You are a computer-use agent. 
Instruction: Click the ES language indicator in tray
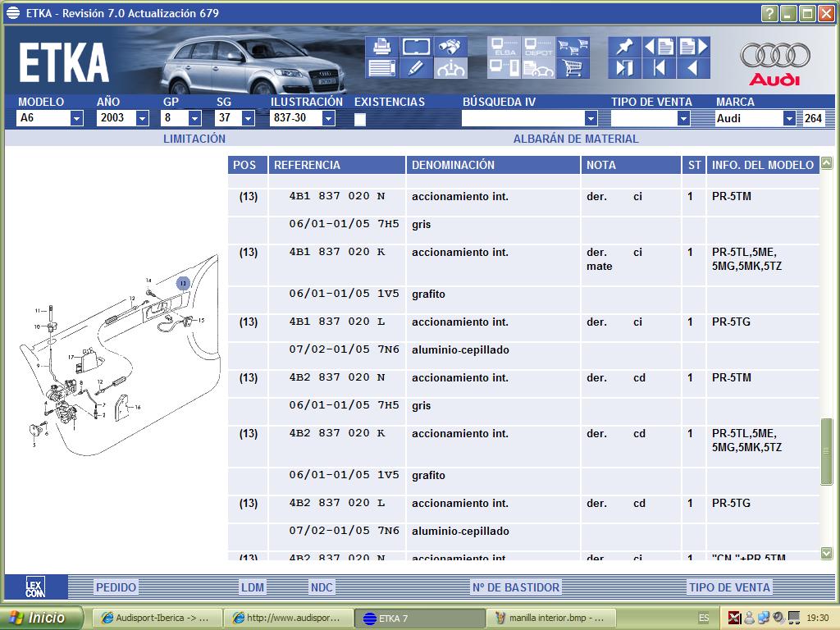click(704, 619)
